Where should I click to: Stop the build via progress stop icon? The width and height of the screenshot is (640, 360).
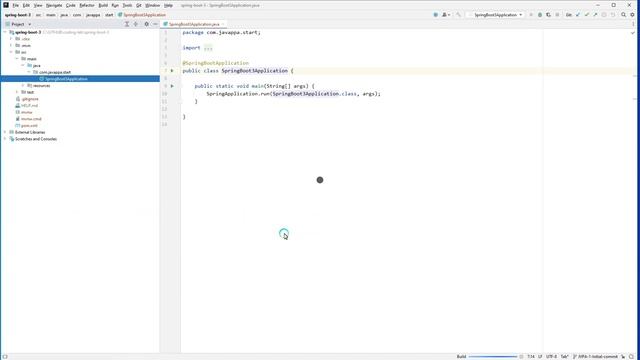521,356
